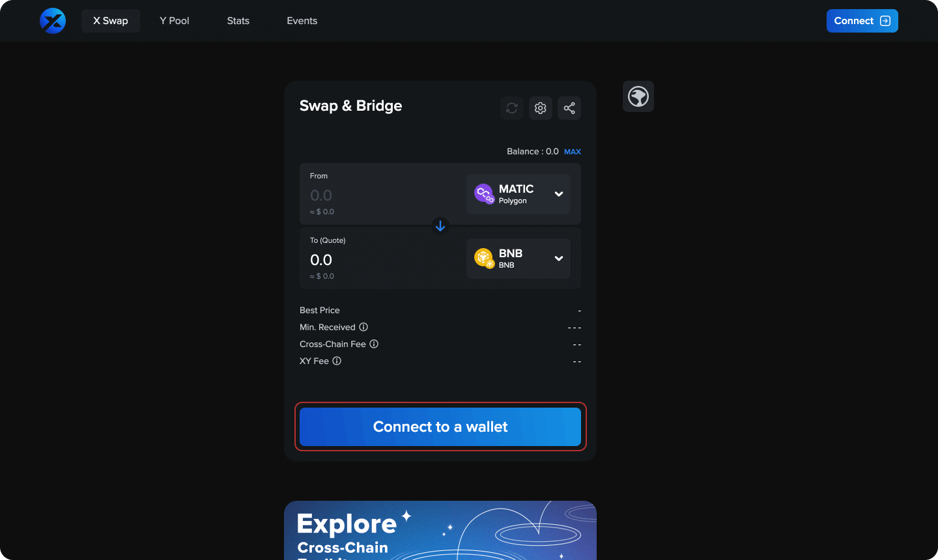Screen dimensions: 938x560
Task: Open the Events tab
Action: click(302, 21)
